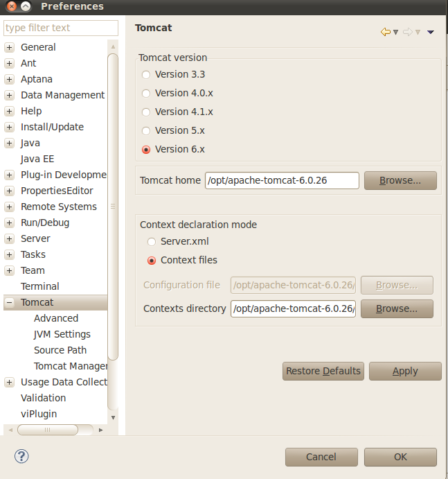This screenshot has height=479, width=448.
Task: Select Tomcat Version 6.x
Action: coord(146,150)
